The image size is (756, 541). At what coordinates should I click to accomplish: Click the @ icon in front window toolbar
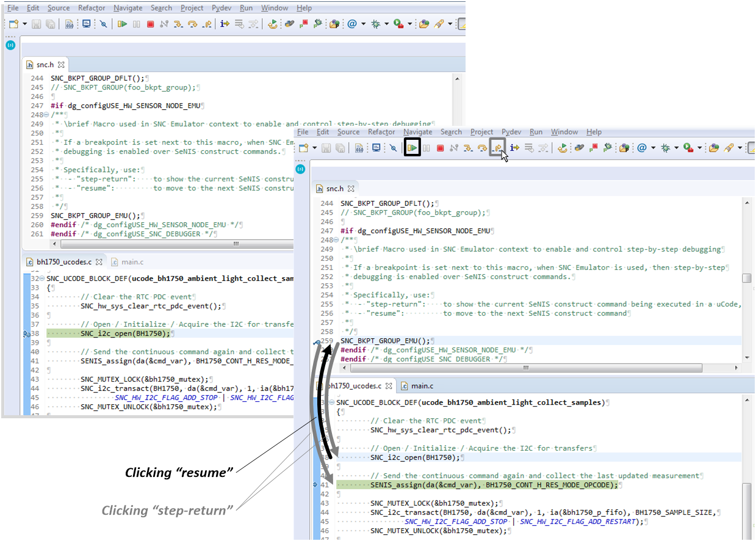(642, 148)
